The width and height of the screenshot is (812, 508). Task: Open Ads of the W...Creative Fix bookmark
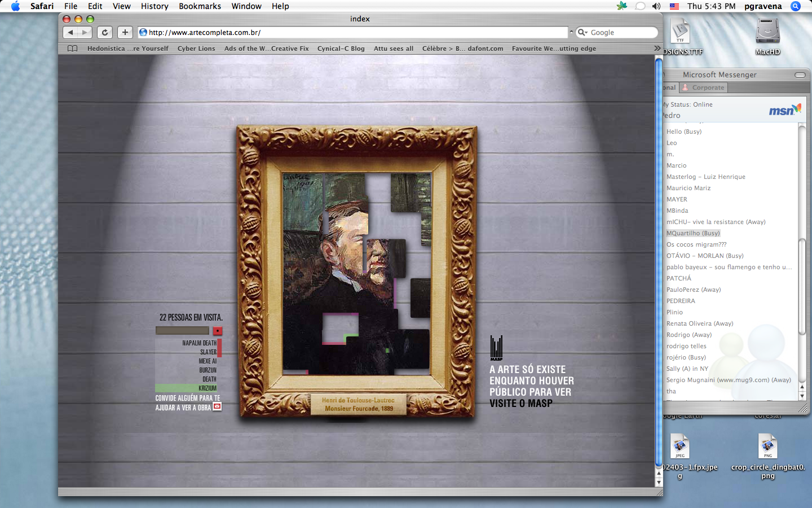point(267,49)
